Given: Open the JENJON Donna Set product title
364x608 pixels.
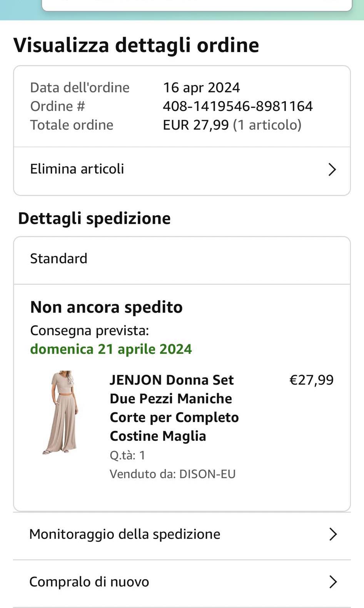Looking at the screenshot, I should click(x=174, y=408).
